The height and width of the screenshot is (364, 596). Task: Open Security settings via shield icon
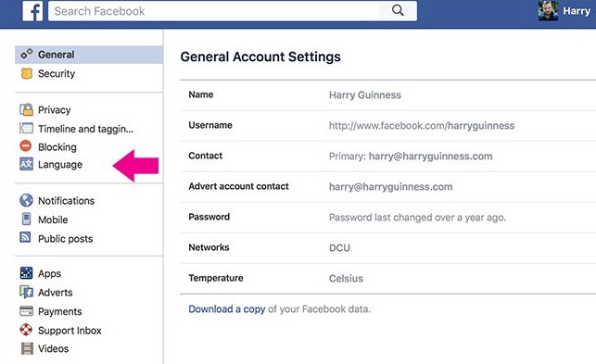pos(27,73)
